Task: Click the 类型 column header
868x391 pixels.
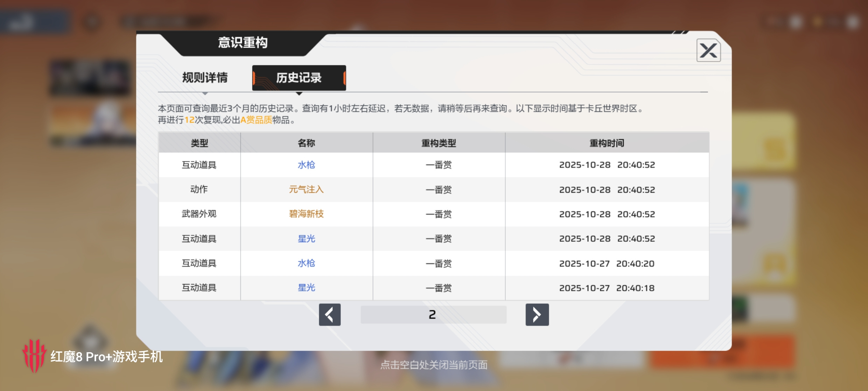Action: [x=199, y=143]
